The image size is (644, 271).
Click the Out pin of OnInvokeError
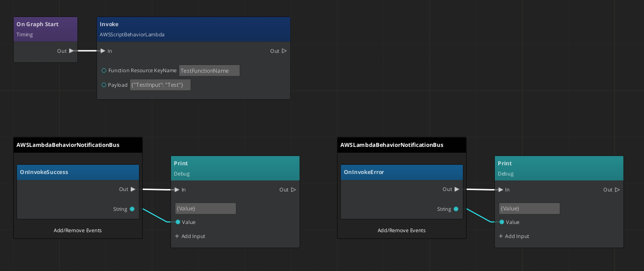click(x=457, y=190)
